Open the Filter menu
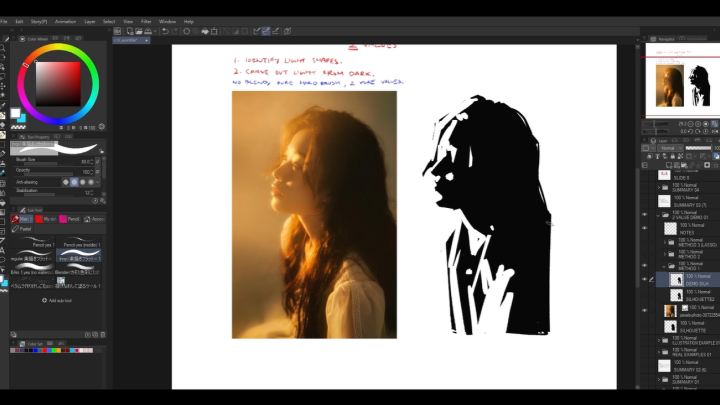 [x=146, y=22]
